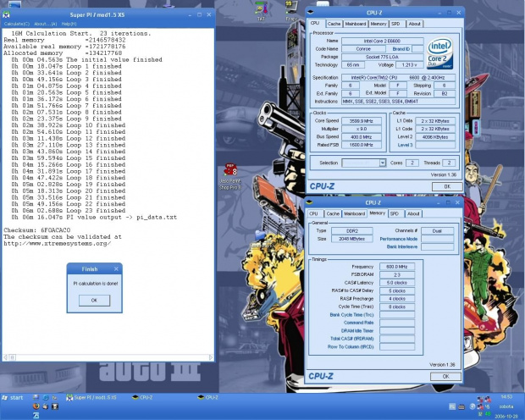
Task: Click the second CPU-Z taskbar button
Action: (x=208, y=397)
